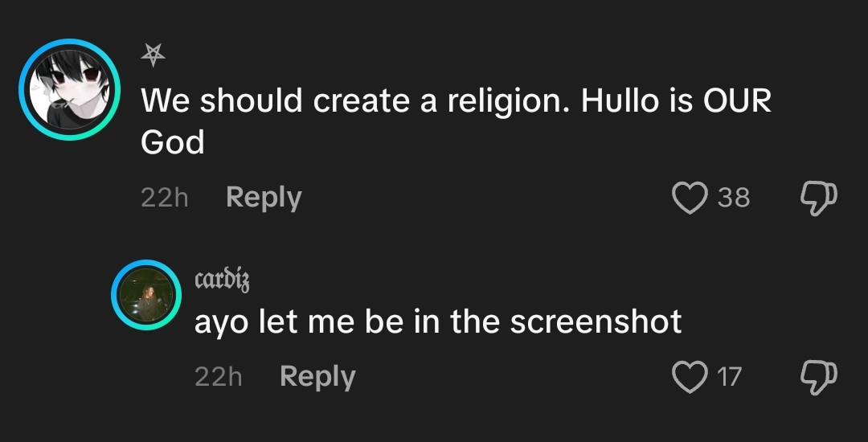The width and height of the screenshot is (868, 442).
Task: Click the 22h timestamp on the top comment
Action: [165, 198]
